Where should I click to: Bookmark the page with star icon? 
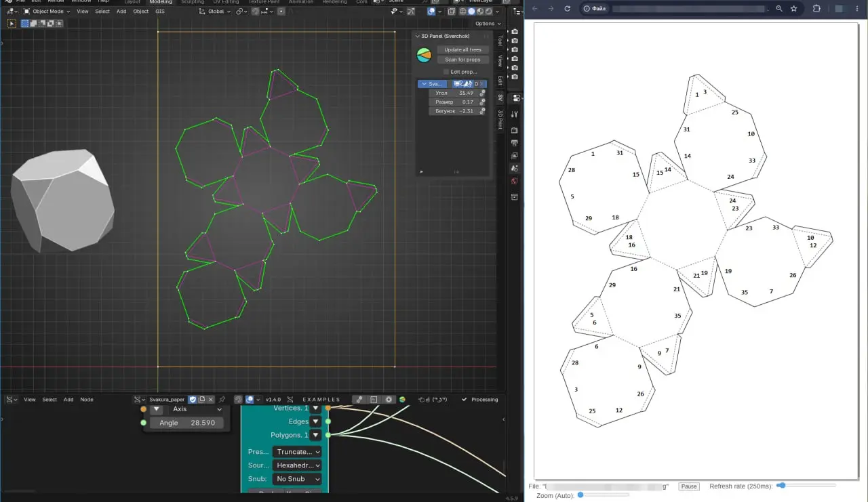click(x=793, y=9)
